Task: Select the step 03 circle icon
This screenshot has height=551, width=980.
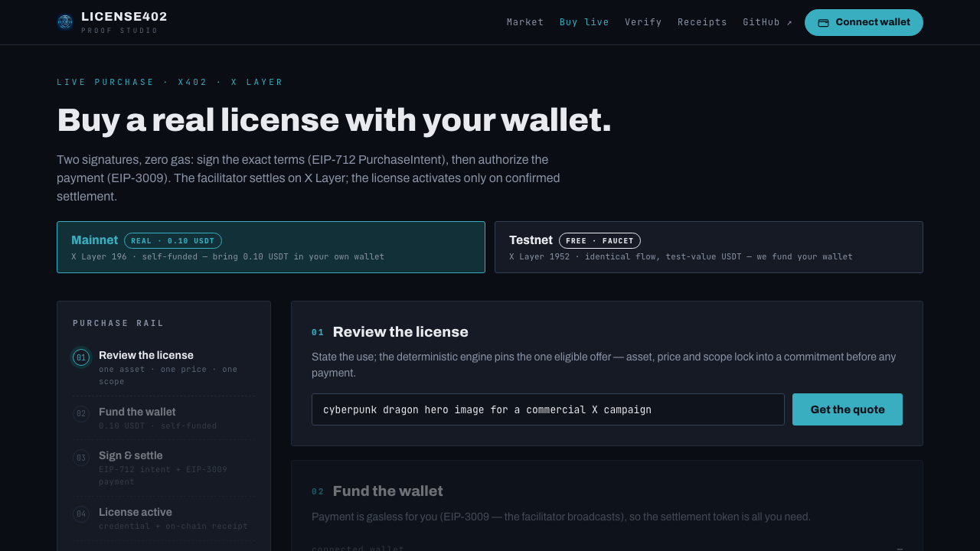Action: pyautogui.click(x=81, y=458)
